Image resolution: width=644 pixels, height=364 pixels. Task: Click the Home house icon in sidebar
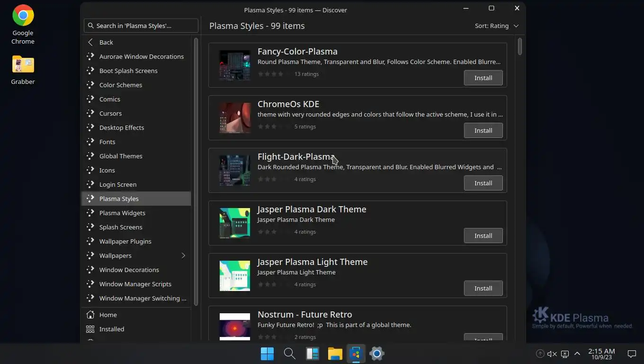click(x=90, y=315)
